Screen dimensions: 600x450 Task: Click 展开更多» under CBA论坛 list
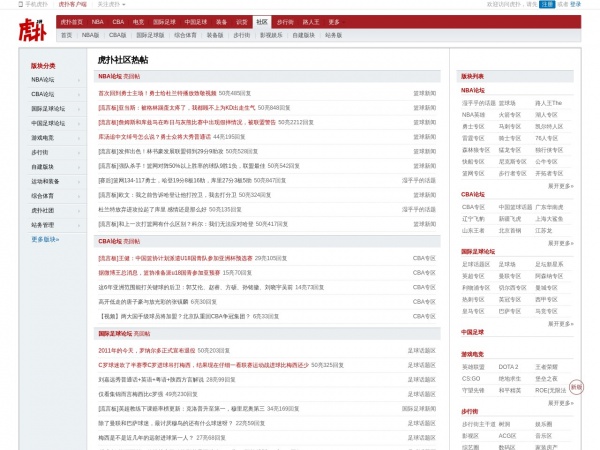point(561,243)
